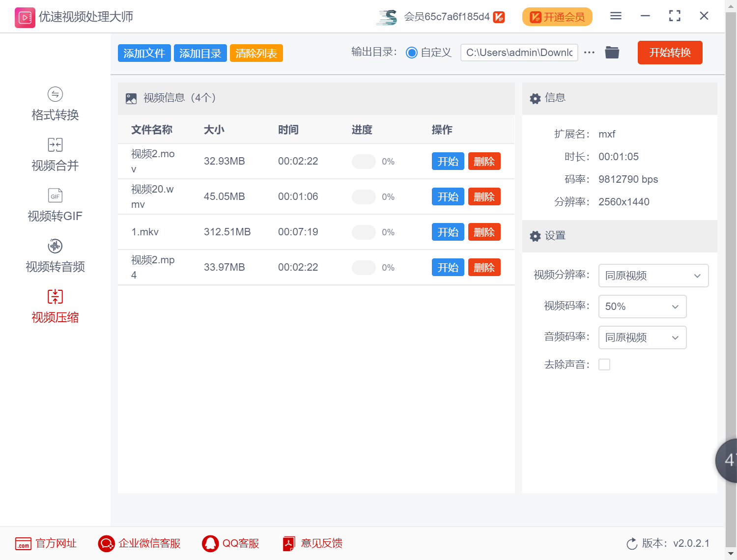Click the folder icon to browse output directory
The image size is (737, 560).
(x=612, y=52)
